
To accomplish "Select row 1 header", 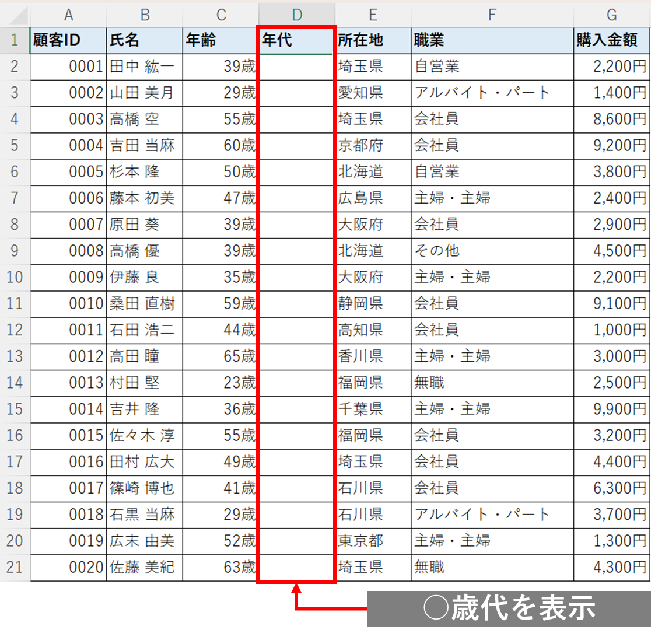I will click(x=15, y=40).
